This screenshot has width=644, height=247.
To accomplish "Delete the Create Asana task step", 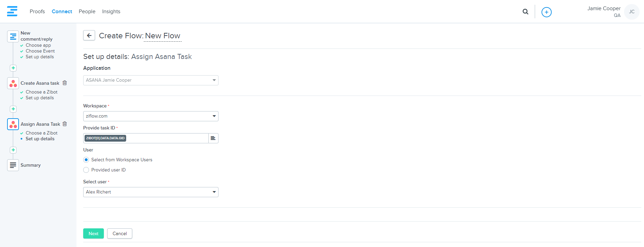I will pos(65,83).
